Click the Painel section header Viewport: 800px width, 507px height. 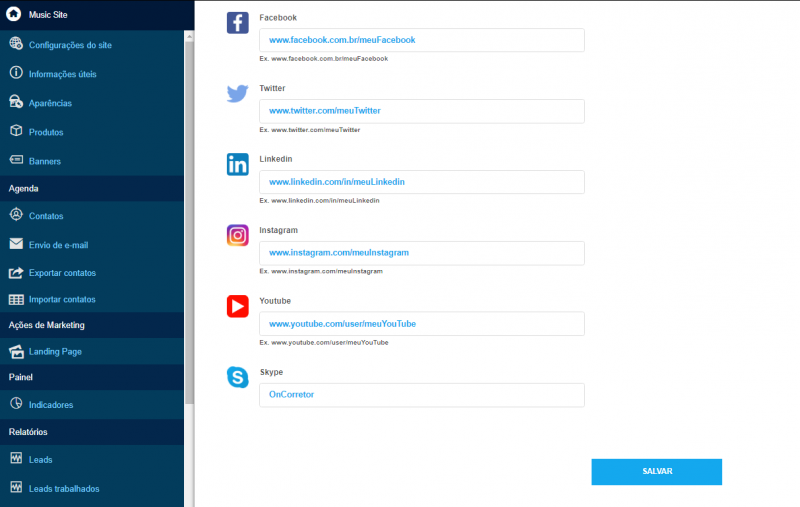[92, 377]
